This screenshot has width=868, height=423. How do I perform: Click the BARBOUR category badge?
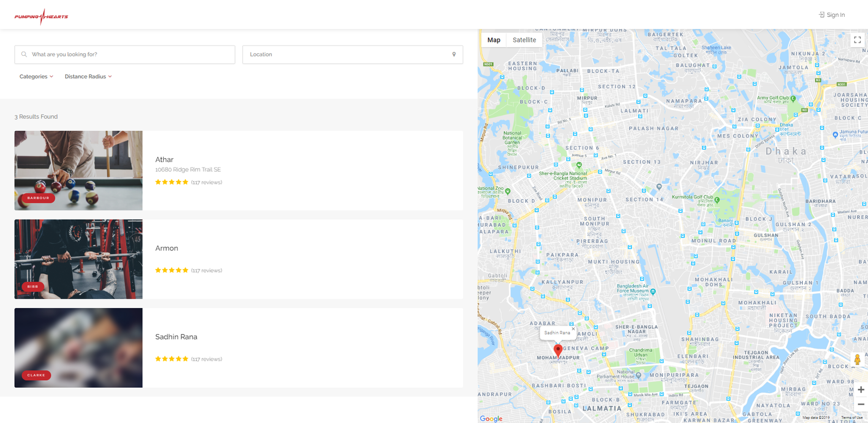coord(38,198)
